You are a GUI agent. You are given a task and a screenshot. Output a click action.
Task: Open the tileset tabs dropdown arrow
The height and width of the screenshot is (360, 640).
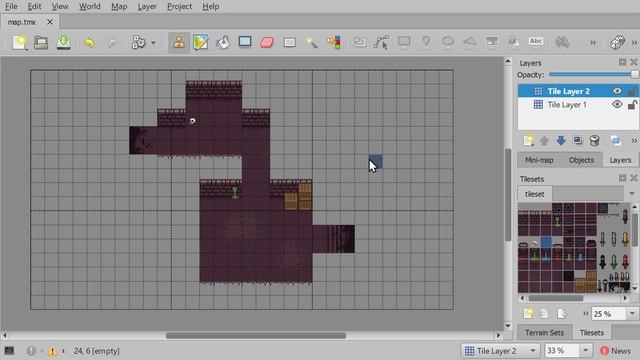tap(632, 193)
